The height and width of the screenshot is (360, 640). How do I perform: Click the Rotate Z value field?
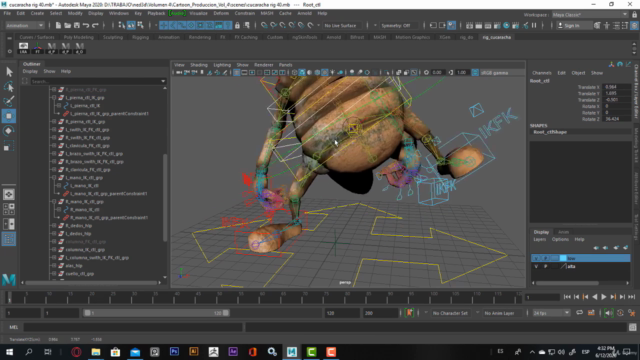pos(616,119)
